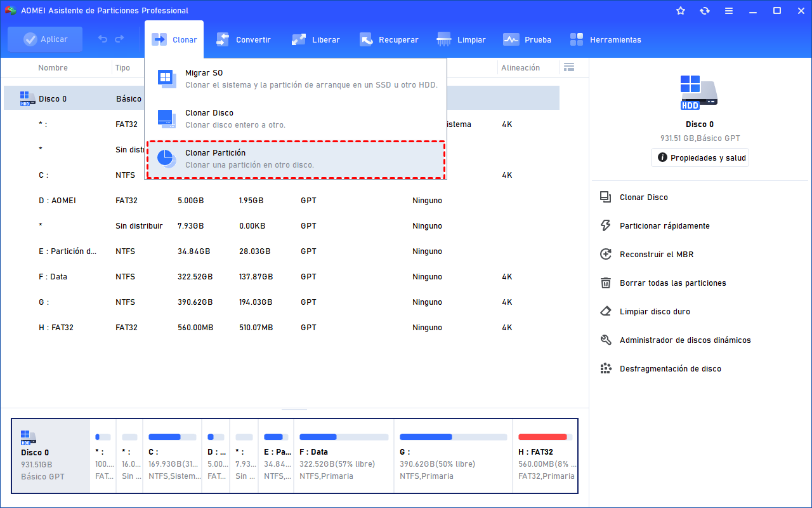Click the Alineación column header
Image resolution: width=812 pixels, height=508 pixels.
coord(520,68)
